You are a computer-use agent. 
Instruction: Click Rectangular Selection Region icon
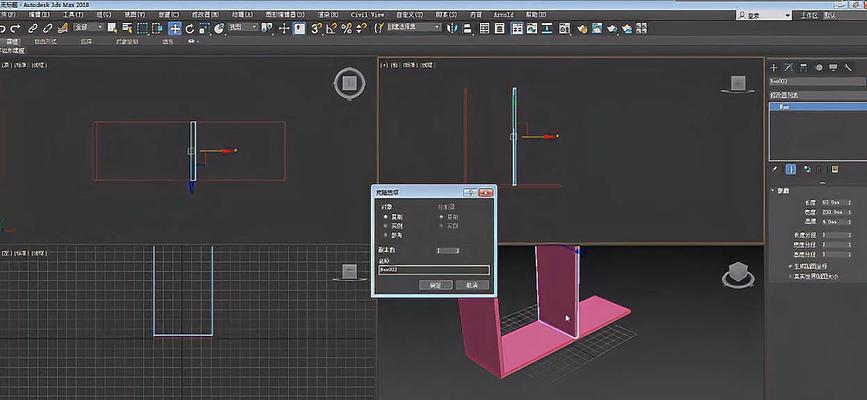tap(143, 28)
